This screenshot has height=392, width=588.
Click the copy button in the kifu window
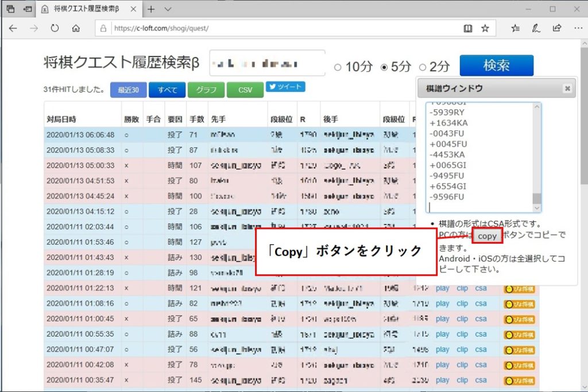pyautogui.click(x=487, y=236)
